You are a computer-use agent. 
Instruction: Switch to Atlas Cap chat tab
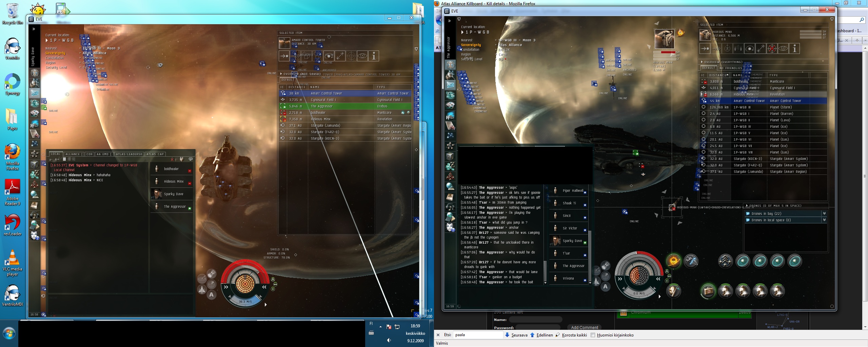pyautogui.click(x=155, y=154)
